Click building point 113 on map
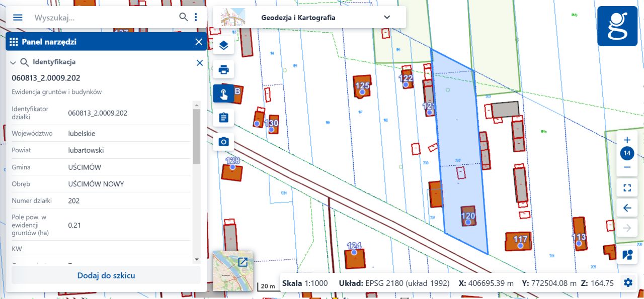This screenshot has width=644, height=299. [x=579, y=244]
